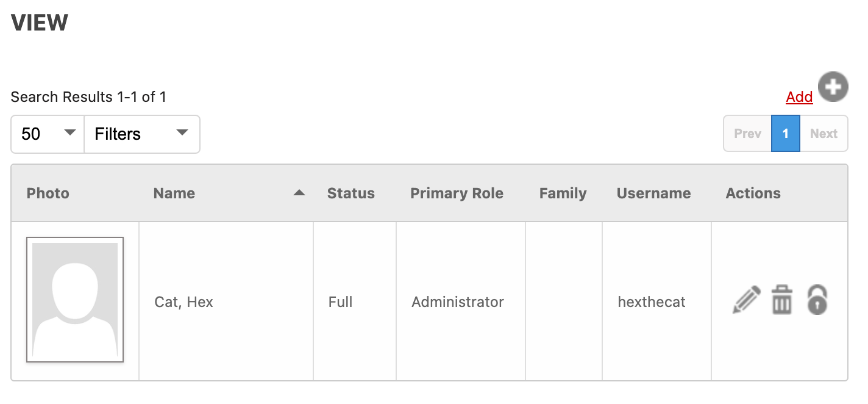Open the 50 results-per-page dropdown
The width and height of the screenshot is (868, 404).
48,134
